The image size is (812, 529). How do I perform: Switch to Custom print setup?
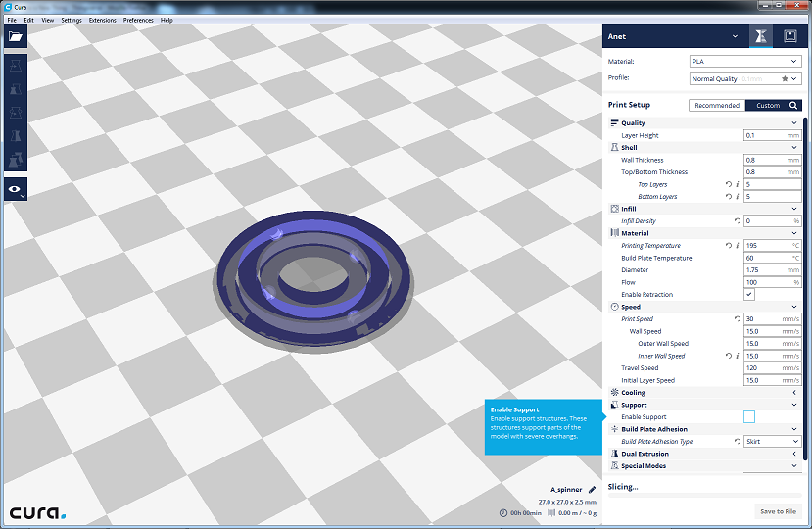coord(768,105)
